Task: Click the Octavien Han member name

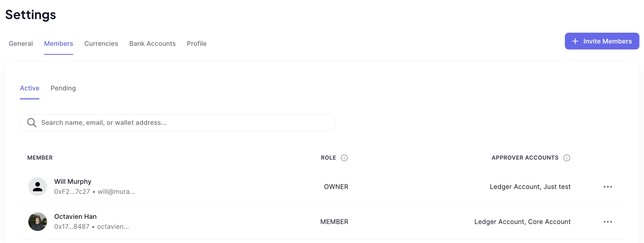Action: pyautogui.click(x=75, y=216)
